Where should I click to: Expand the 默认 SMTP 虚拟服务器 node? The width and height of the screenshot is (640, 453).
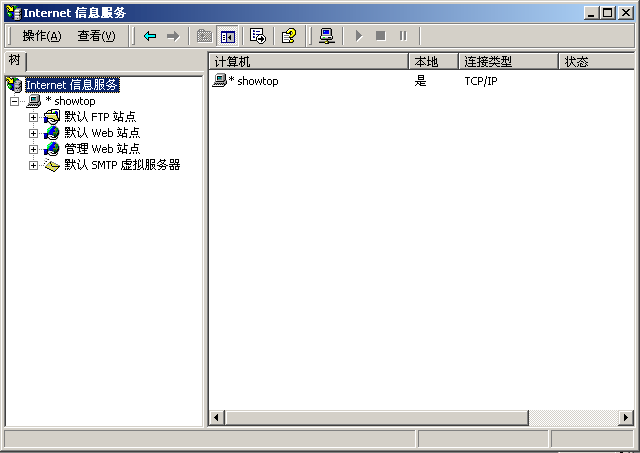click(x=33, y=165)
